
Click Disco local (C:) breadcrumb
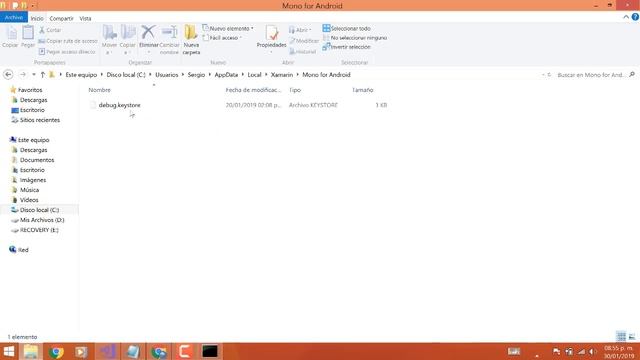coord(126,75)
